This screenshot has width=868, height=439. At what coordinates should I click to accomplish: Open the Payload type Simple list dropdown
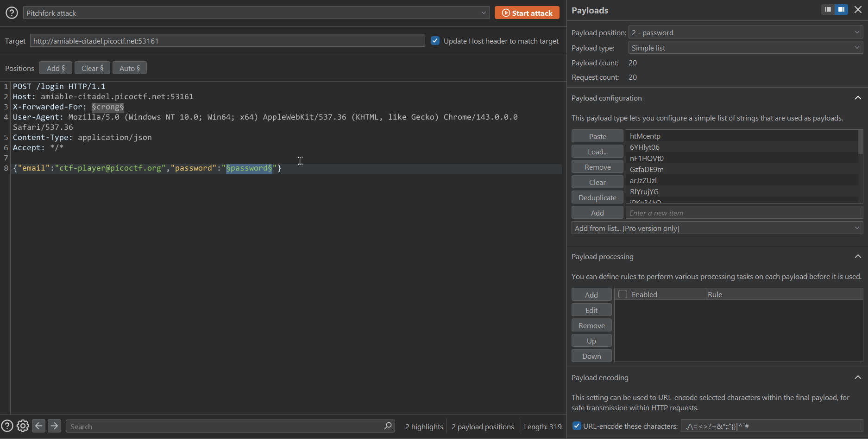click(x=745, y=48)
